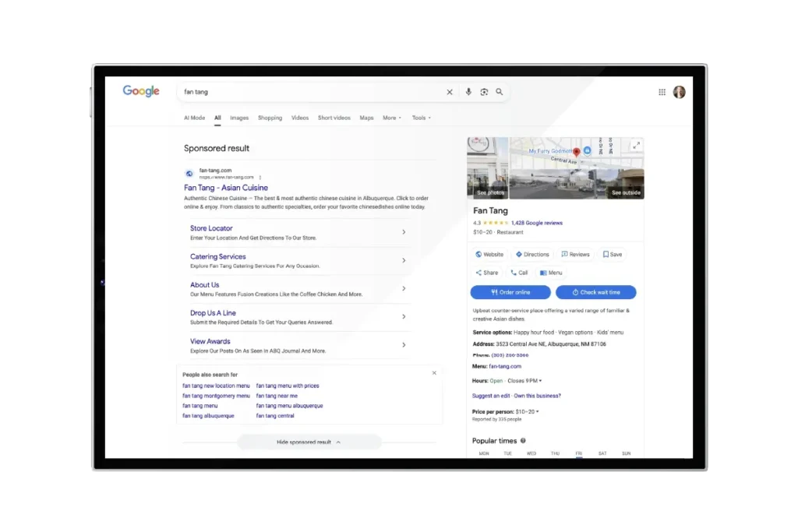Viewport: 798px width, 532px height.
Task: Open the Google apps grid icon
Action: (x=662, y=92)
